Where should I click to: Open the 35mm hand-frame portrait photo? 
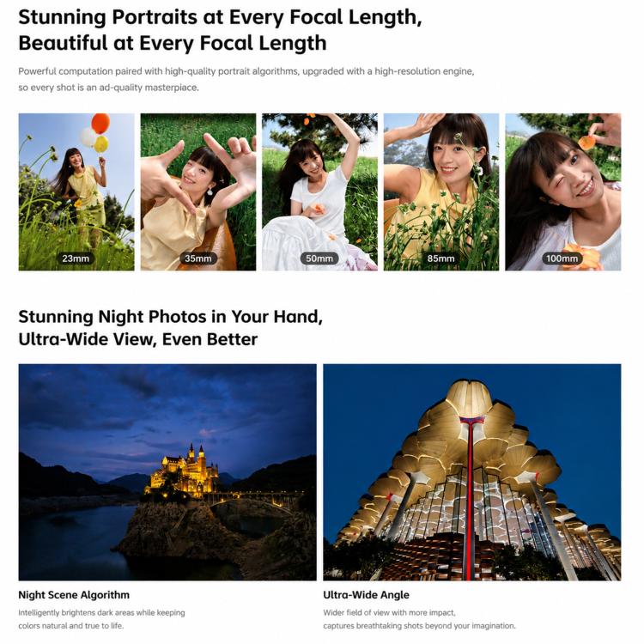click(198, 191)
